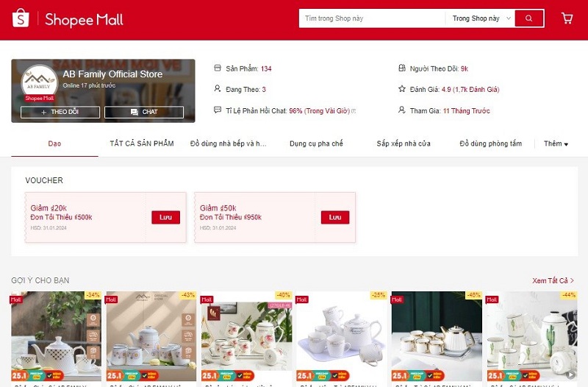The image size is (588, 387).
Task: Click the AB Family store avatar
Action: pyautogui.click(x=39, y=82)
